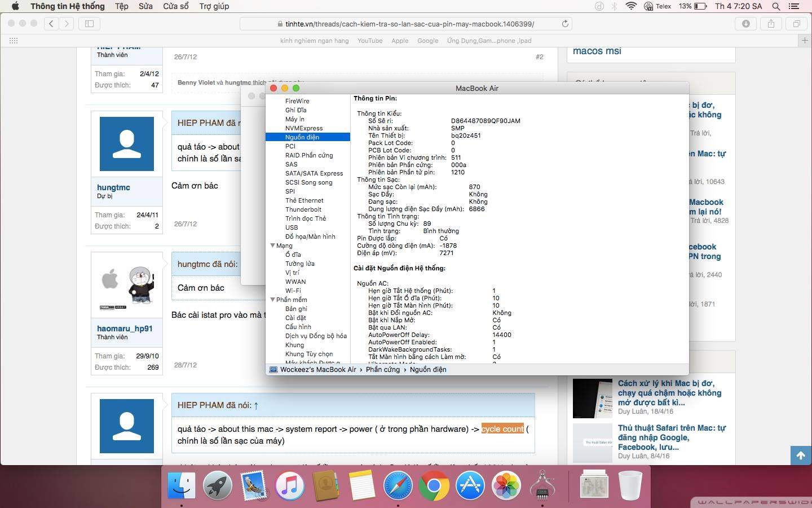The height and width of the screenshot is (508, 812).
Task: Click battery status 13% icon
Action: (693, 6)
